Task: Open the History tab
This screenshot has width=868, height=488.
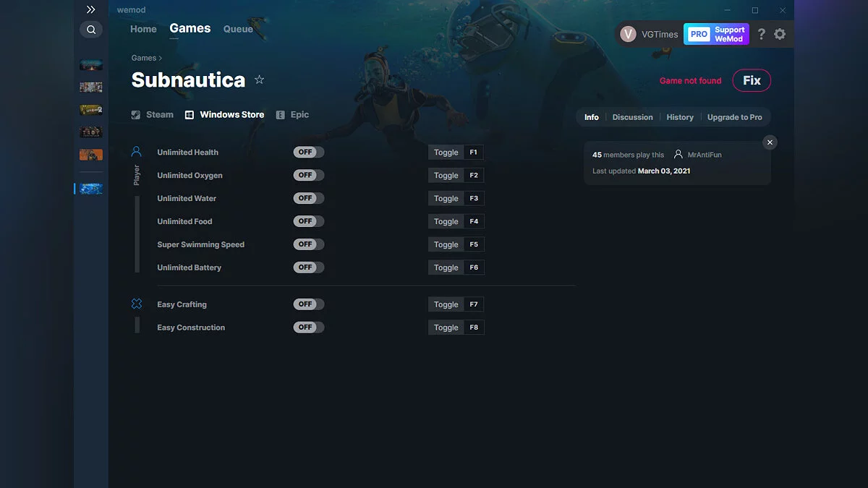Action: point(680,116)
